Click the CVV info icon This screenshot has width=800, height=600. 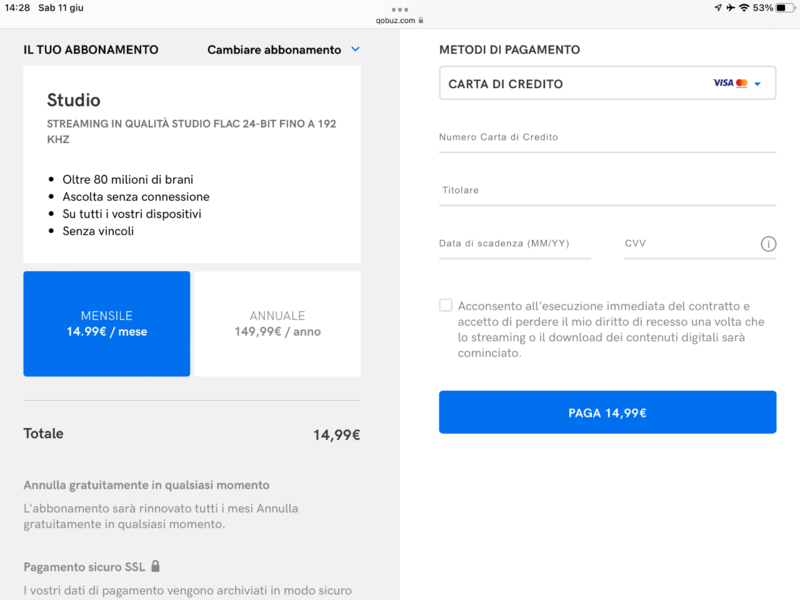(768, 244)
